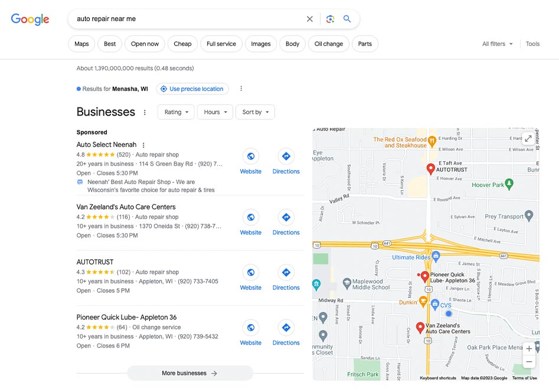The width and height of the screenshot is (559, 392).
Task: Open Van Zeeland's Auto Care website icon
Action: coord(251,217)
